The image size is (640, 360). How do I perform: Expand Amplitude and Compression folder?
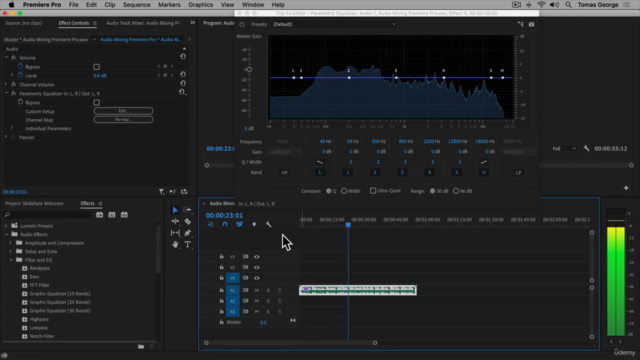tap(11, 243)
